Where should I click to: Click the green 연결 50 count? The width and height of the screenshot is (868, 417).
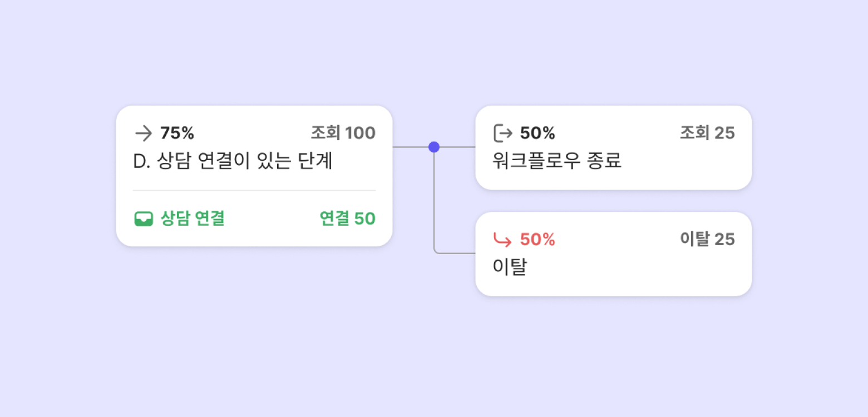click(347, 219)
